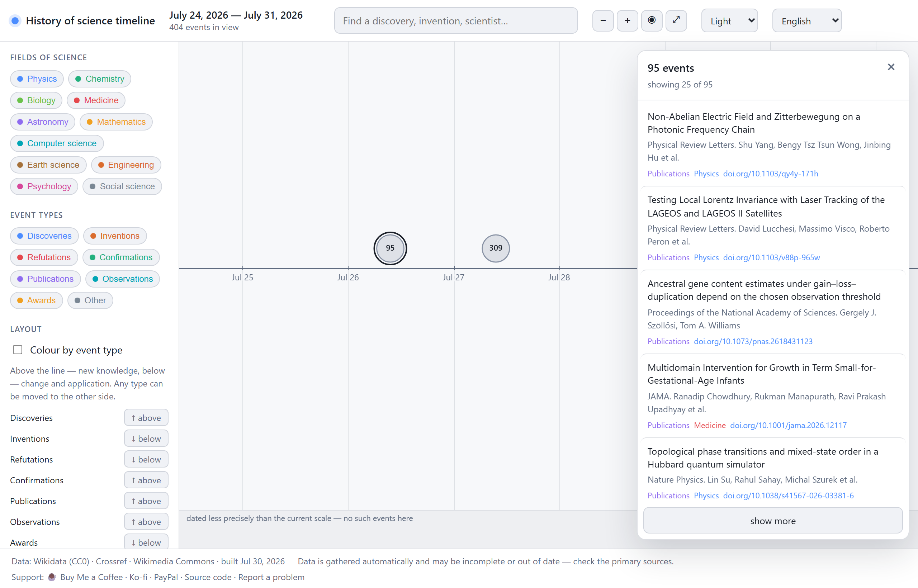Close the 95 events panel

[891, 67]
